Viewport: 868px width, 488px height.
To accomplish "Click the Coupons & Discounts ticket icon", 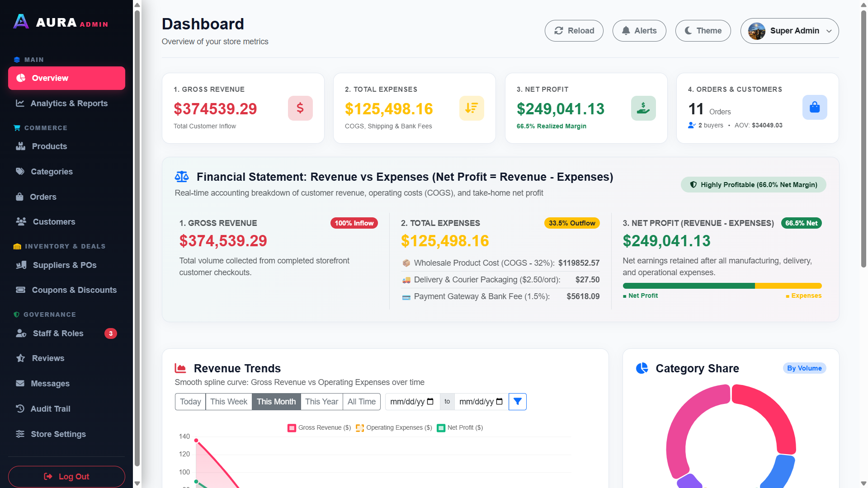I will (21, 290).
